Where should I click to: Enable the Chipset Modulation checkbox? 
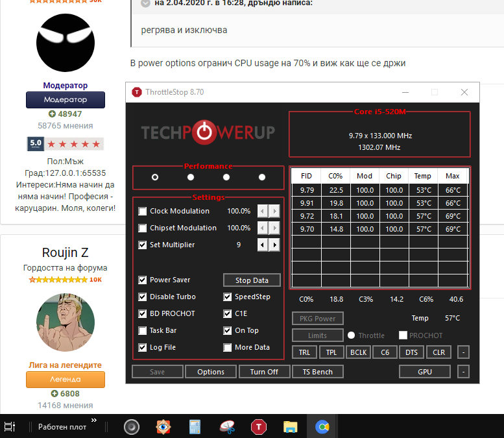click(142, 228)
